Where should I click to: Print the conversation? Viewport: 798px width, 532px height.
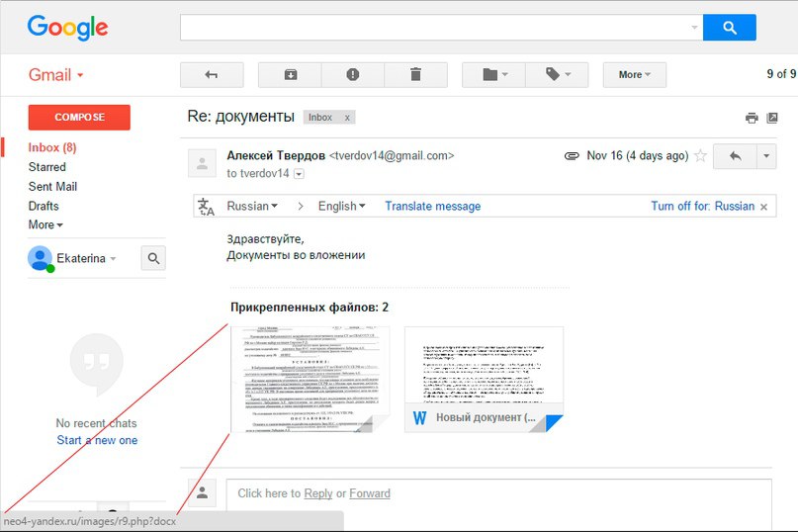[752, 118]
